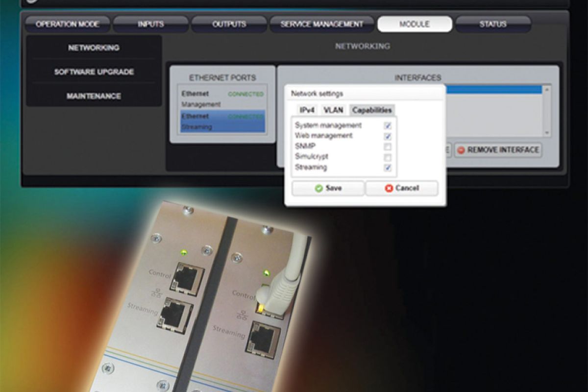The width and height of the screenshot is (588, 392).
Task: Open the MAINTENANCE section in the sidebar
Action: pos(94,96)
